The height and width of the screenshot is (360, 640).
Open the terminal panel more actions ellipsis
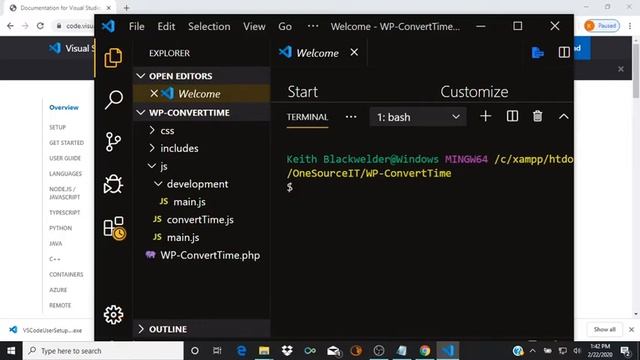point(351,117)
